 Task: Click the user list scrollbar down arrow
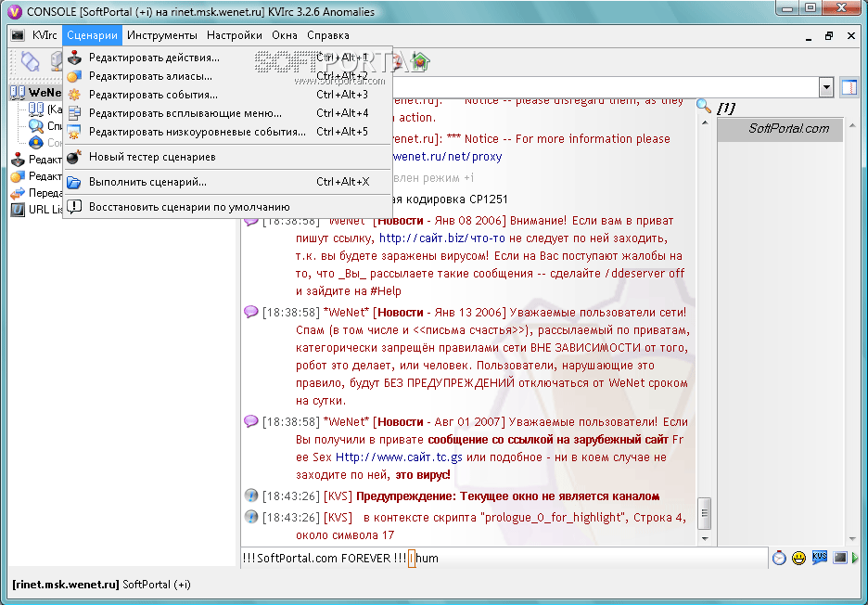(x=852, y=538)
